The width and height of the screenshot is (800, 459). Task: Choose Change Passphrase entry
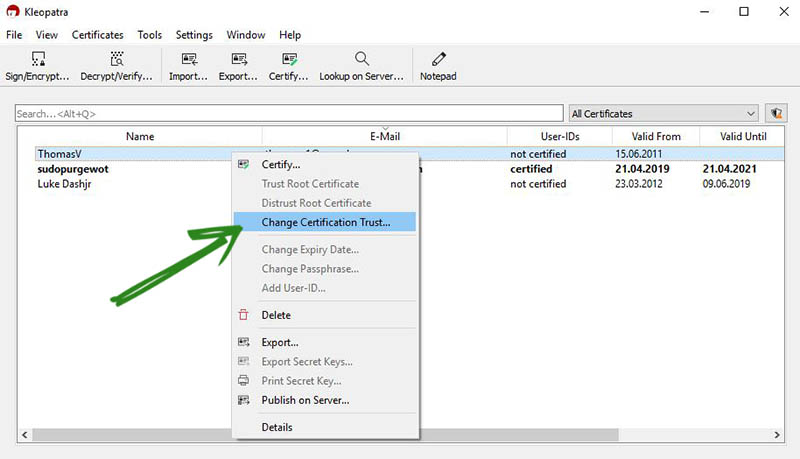325,269
